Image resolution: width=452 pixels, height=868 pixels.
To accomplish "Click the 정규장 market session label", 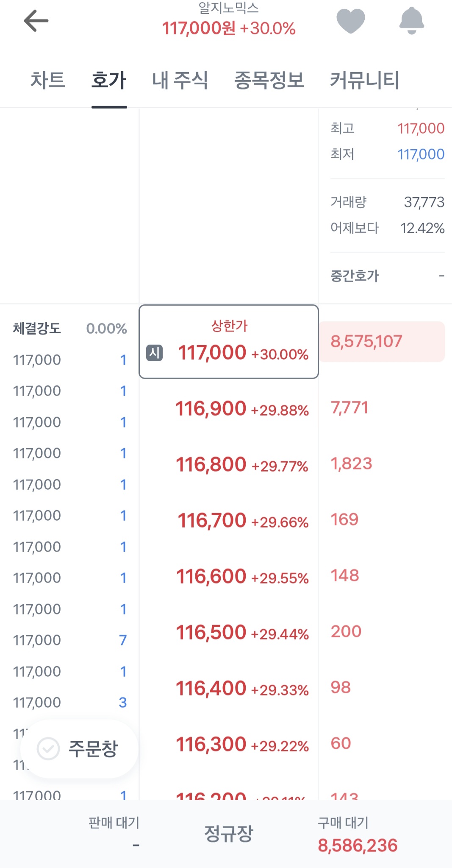I will [x=228, y=833].
